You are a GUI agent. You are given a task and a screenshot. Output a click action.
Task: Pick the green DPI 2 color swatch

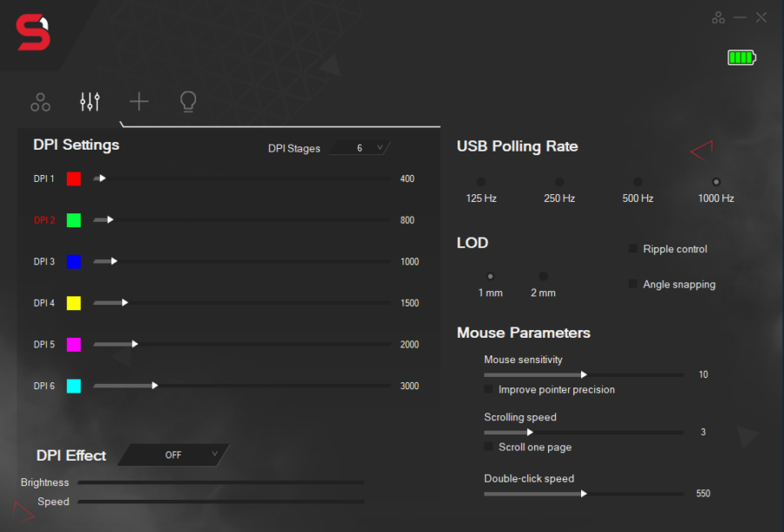(74, 220)
